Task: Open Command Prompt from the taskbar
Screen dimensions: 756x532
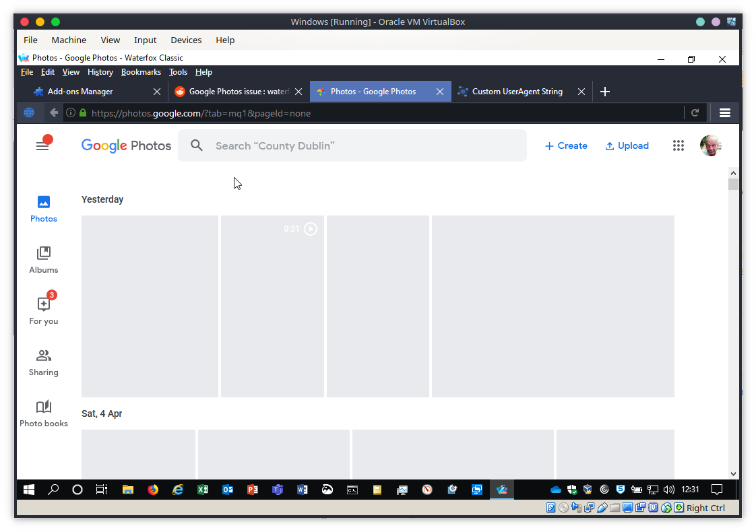Action: pos(352,490)
